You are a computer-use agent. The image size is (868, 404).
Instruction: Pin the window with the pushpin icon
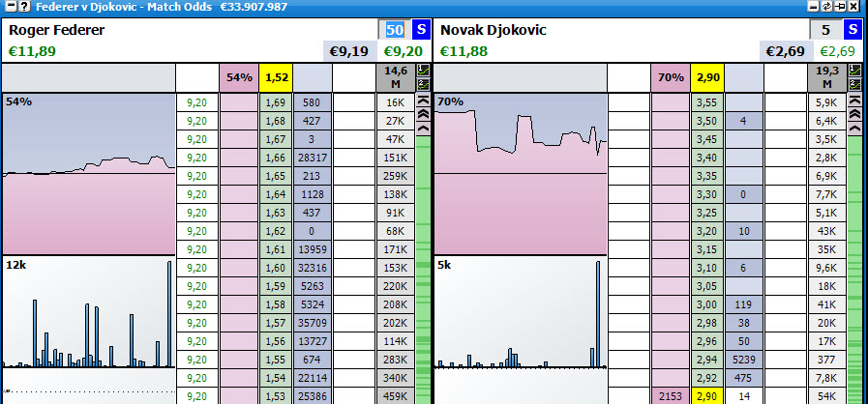click(841, 6)
